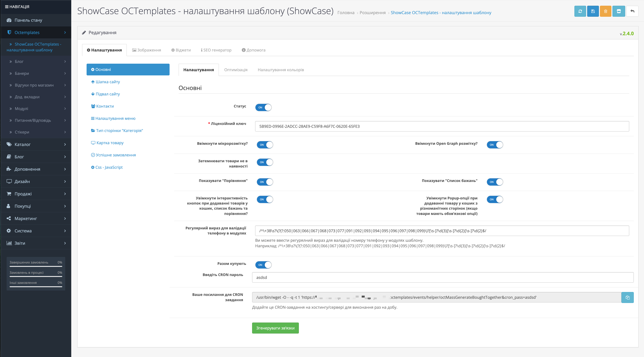Expand the Система sidebar menu chevron

pos(65,231)
